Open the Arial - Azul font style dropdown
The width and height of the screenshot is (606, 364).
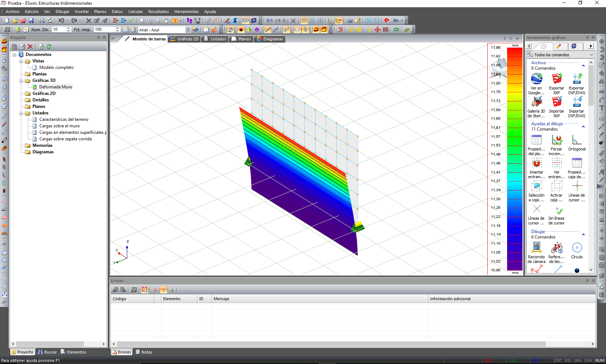(x=188, y=30)
